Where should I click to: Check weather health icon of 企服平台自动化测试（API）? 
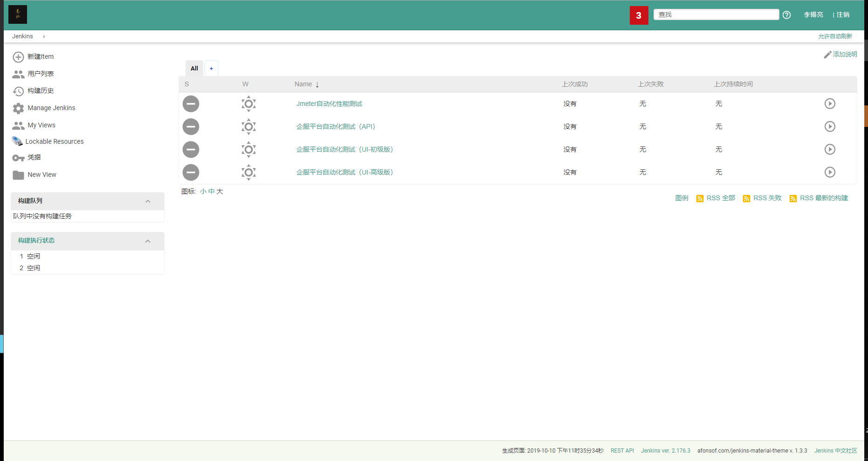(248, 126)
